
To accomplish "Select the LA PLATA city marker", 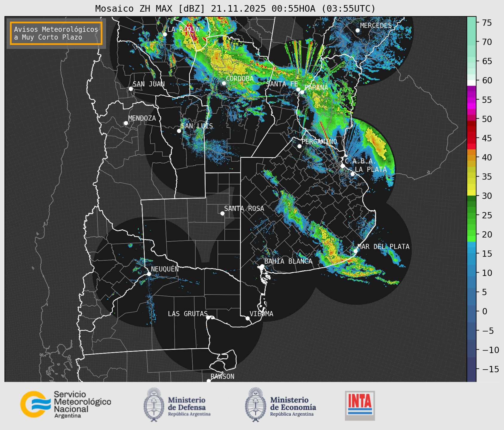I will 353,174.
